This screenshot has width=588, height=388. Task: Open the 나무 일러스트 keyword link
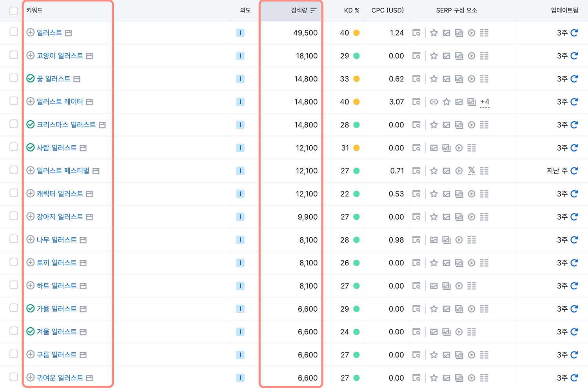[x=57, y=240]
